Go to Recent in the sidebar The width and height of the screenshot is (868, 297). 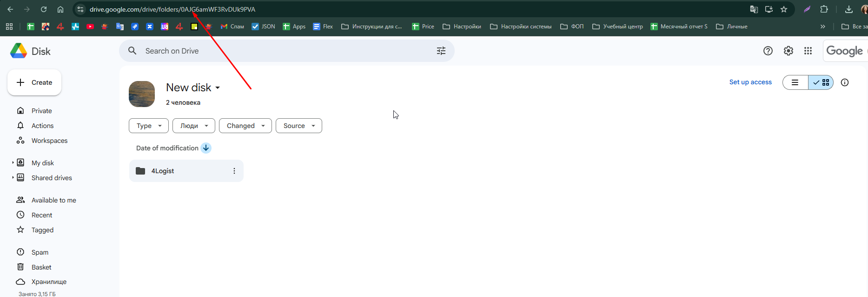42,215
